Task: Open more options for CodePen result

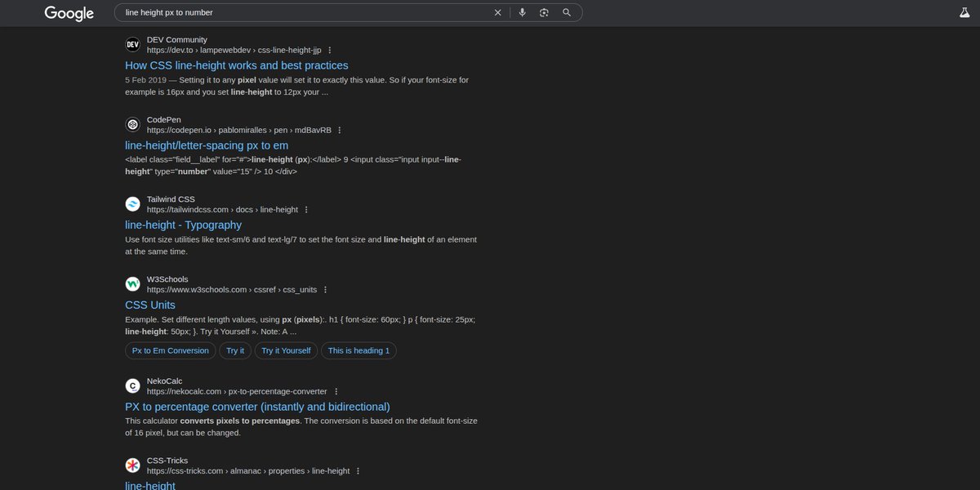Action: click(340, 130)
